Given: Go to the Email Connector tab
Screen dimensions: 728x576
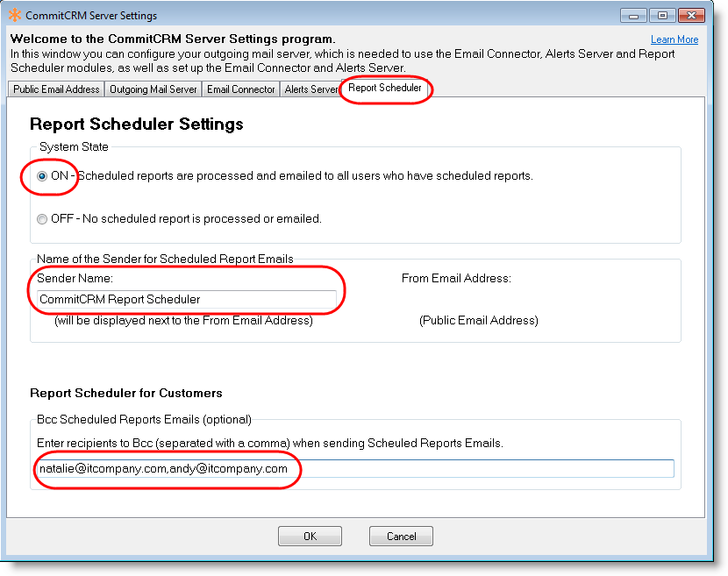Looking at the screenshot, I should (240, 89).
